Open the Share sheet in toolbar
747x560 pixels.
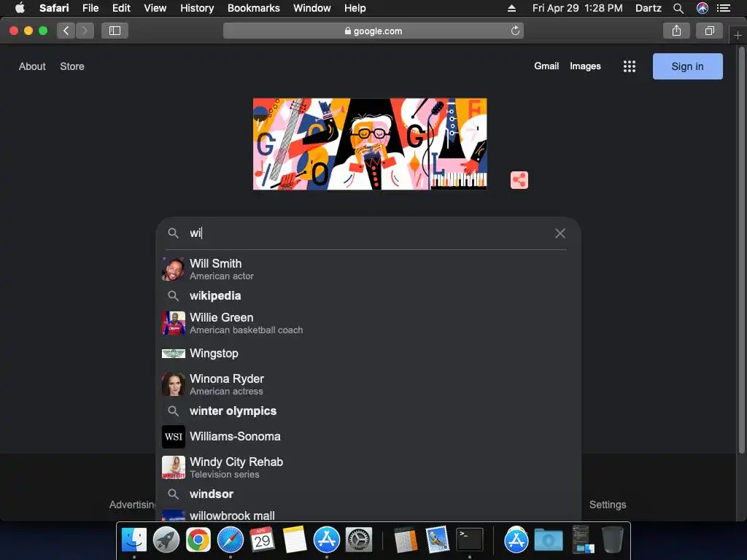point(676,31)
